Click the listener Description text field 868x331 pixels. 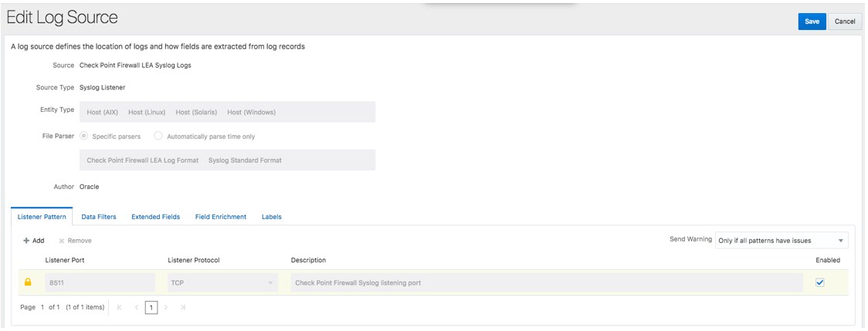(547, 283)
